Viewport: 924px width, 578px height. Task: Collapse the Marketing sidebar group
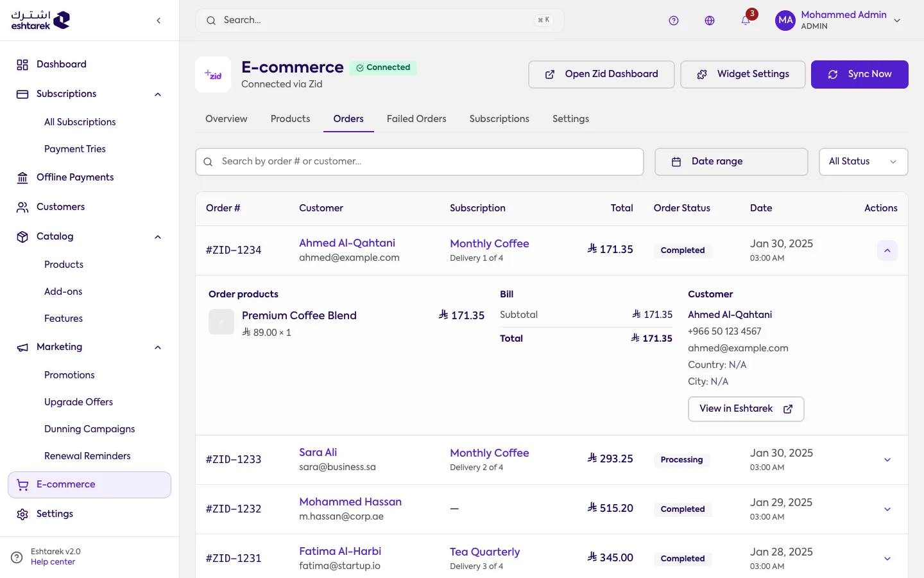[x=158, y=347]
